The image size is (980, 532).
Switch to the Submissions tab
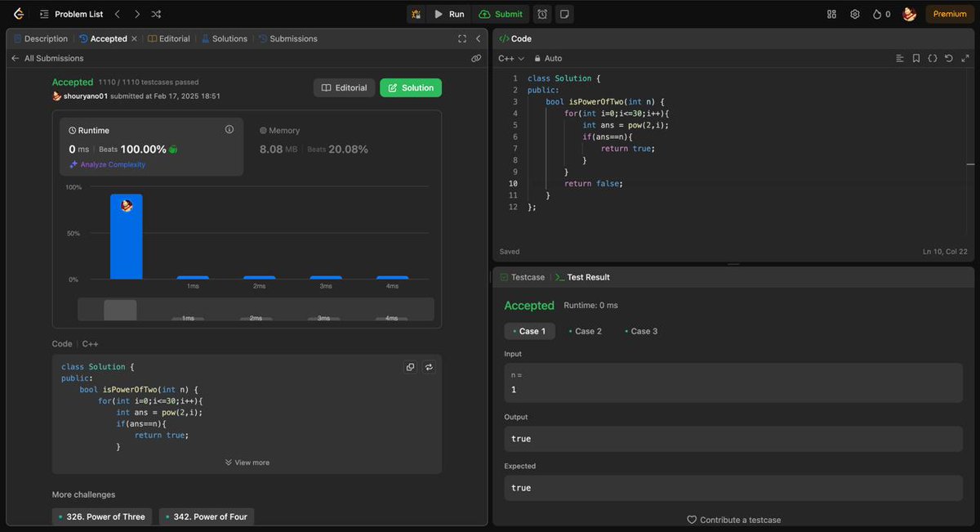click(288, 38)
